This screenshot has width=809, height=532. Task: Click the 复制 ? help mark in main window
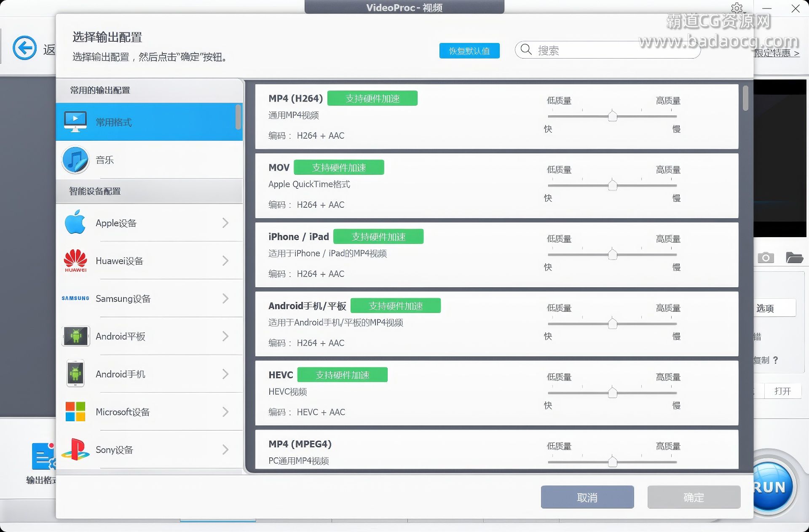[775, 360]
